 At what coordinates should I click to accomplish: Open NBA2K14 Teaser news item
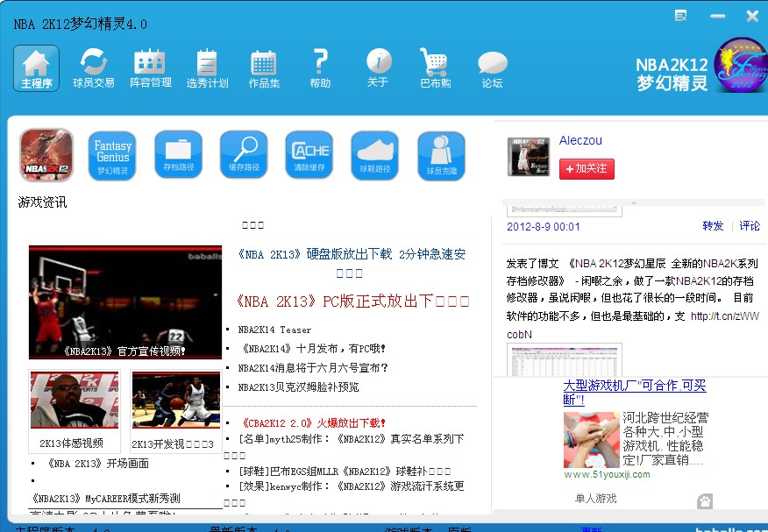tap(274, 330)
